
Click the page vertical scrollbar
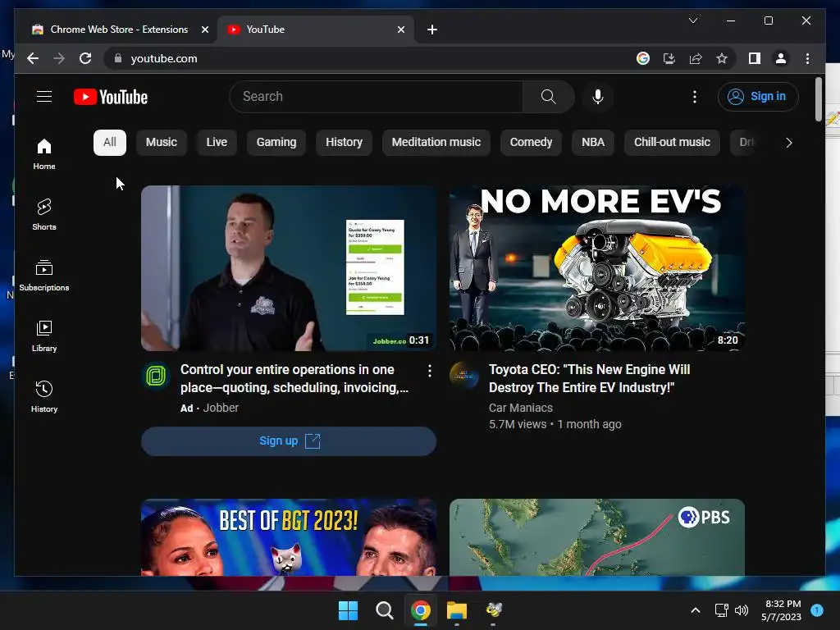tap(818, 99)
